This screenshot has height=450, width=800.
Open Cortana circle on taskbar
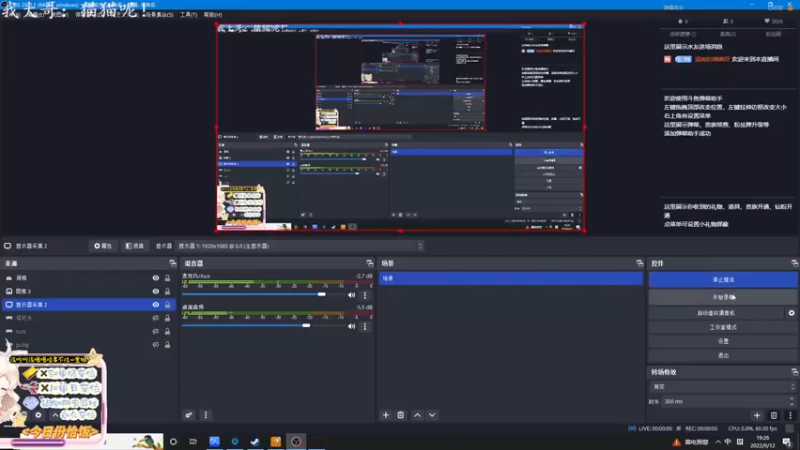(173, 441)
